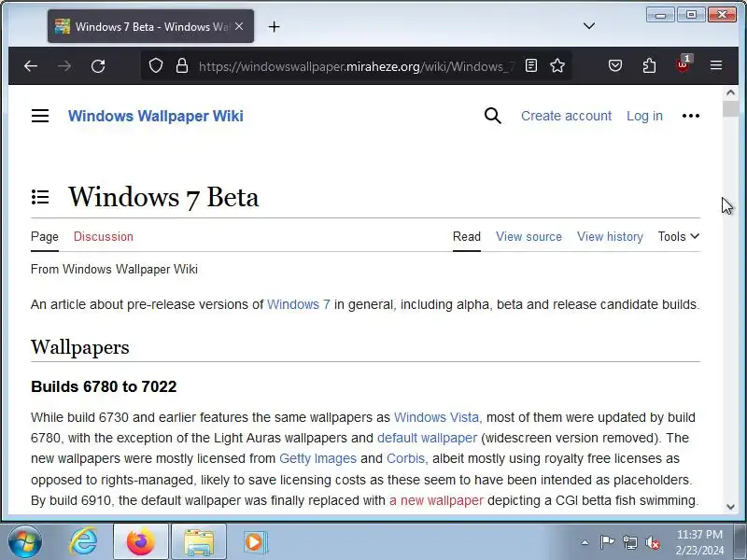747x560 pixels.
Task: Click the 'Wallpapers' section heading
Action: [80, 347]
